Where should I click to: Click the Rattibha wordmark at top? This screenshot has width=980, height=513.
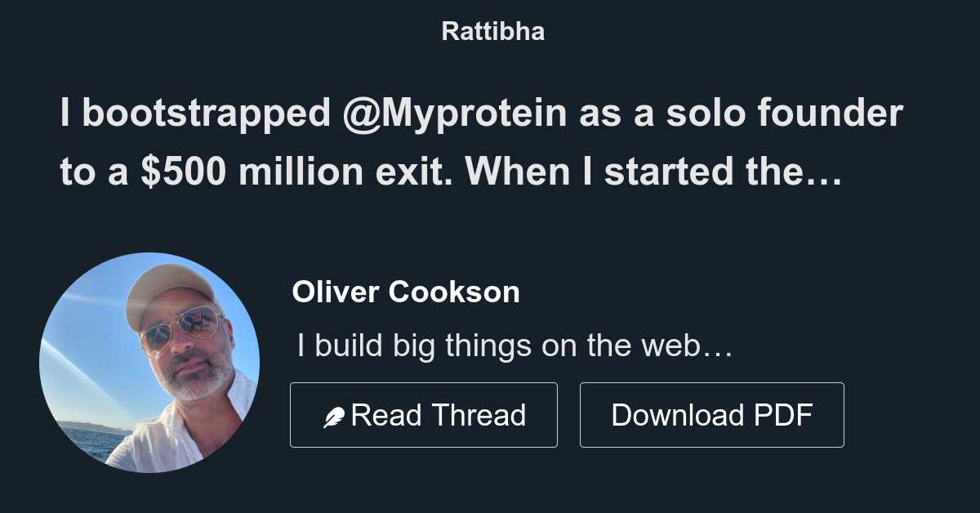click(492, 31)
